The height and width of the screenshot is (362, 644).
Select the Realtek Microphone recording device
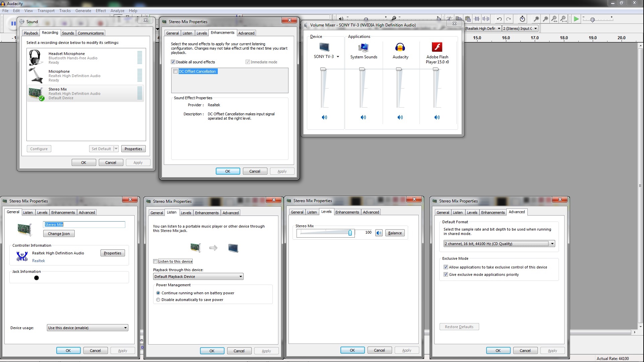(x=86, y=75)
